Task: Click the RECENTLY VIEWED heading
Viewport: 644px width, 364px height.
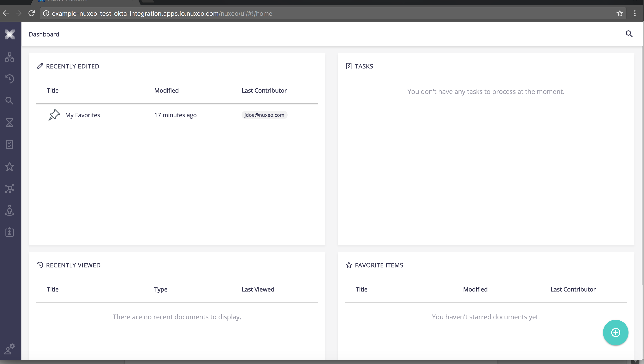Action: [x=73, y=265]
